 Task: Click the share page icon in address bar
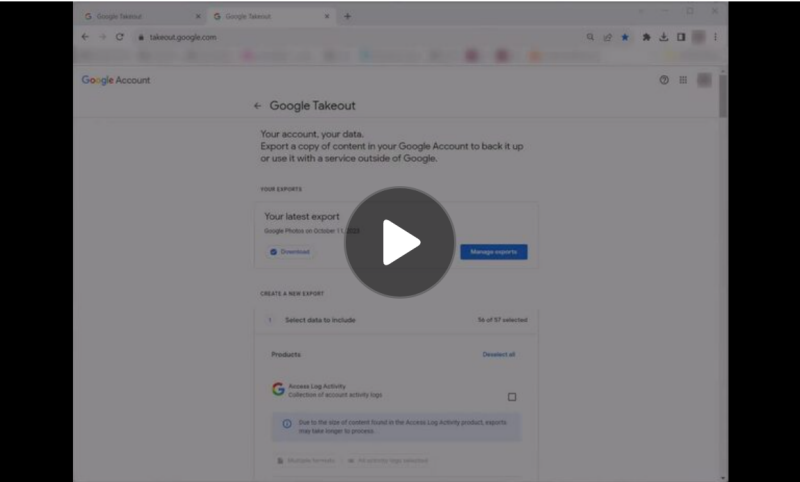[608, 37]
